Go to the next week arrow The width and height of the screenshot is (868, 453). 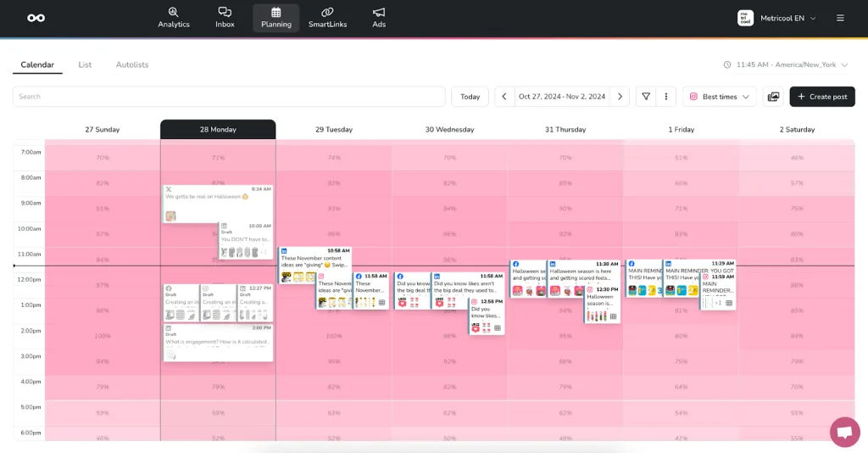coord(620,97)
